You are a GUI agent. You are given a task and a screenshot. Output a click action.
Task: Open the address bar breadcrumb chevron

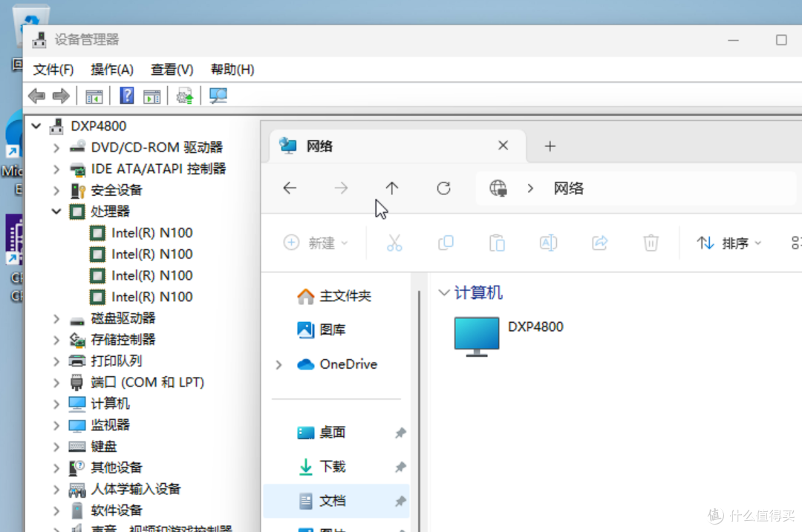pos(530,188)
